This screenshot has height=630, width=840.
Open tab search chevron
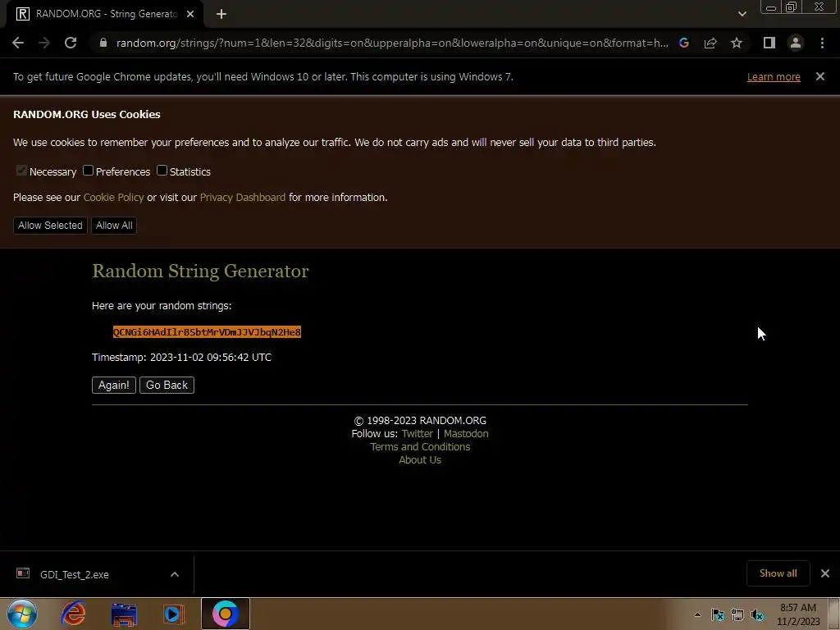tap(742, 15)
